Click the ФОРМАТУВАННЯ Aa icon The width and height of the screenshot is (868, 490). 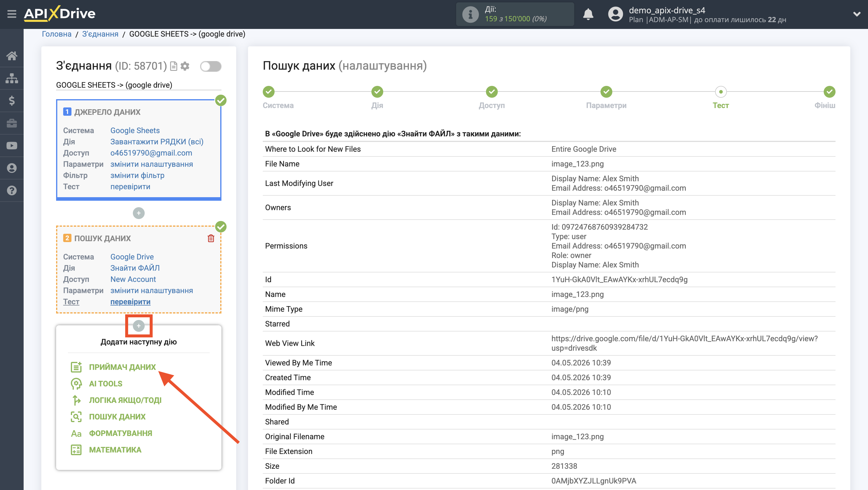coord(76,433)
